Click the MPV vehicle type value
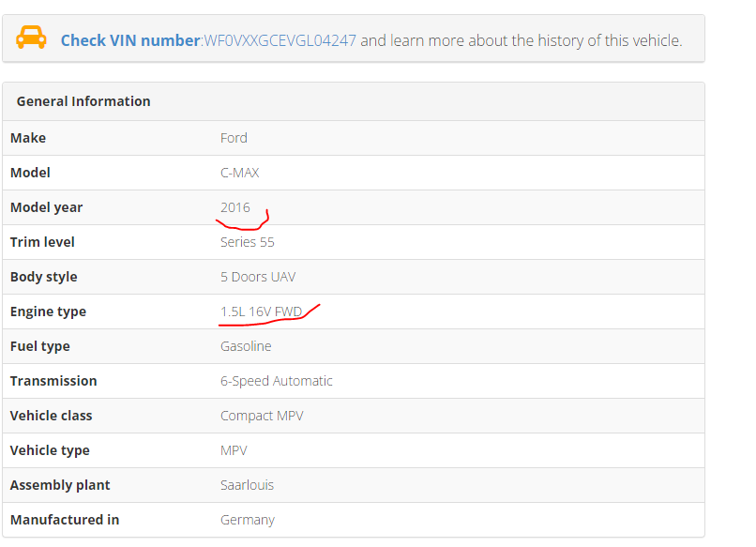 coord(234,450)
